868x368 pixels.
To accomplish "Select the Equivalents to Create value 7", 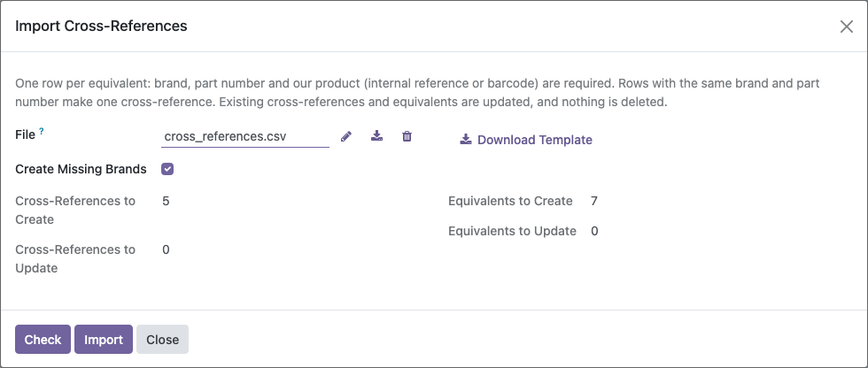I will [x=594, y=201].
